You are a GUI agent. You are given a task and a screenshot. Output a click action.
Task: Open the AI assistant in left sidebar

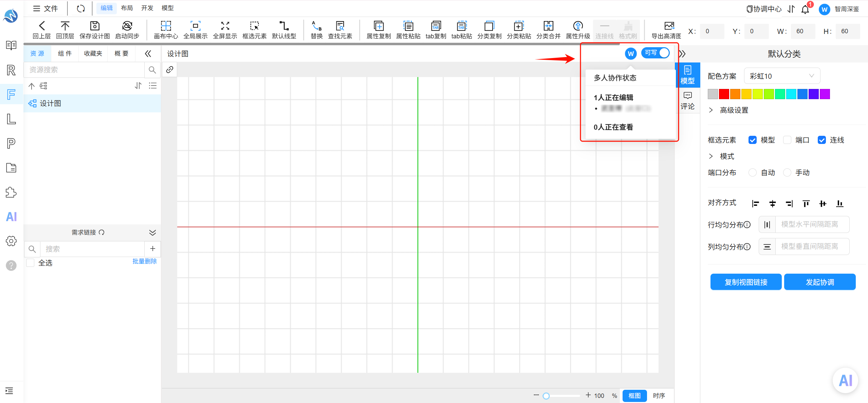(11, 217)
